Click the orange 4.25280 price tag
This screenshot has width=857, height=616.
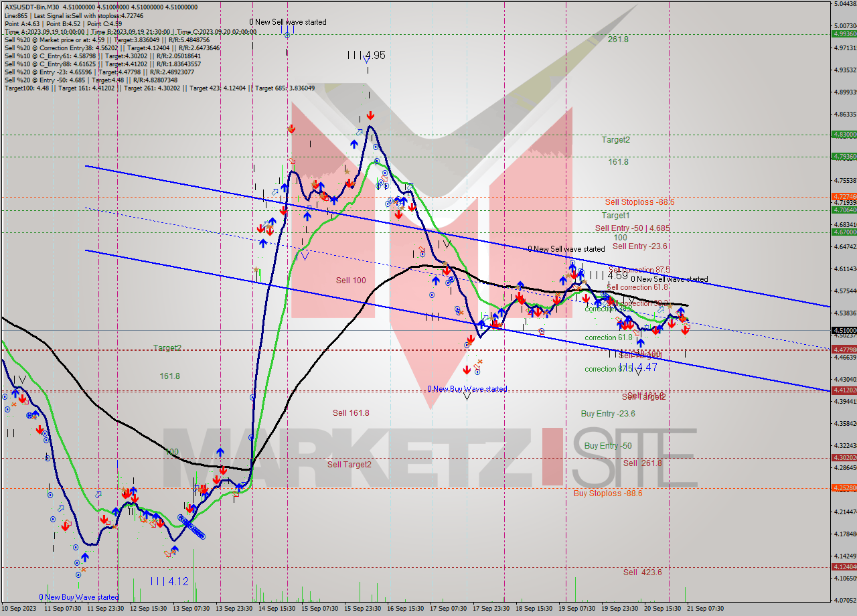click(844, 487)
